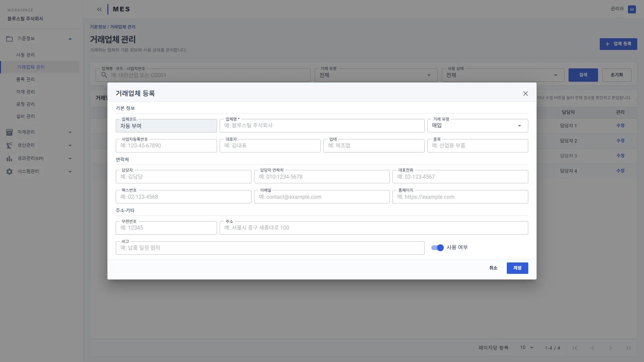Expand the 자재관리 menu arrow
The image size is (644, 362).
(70, 132)
